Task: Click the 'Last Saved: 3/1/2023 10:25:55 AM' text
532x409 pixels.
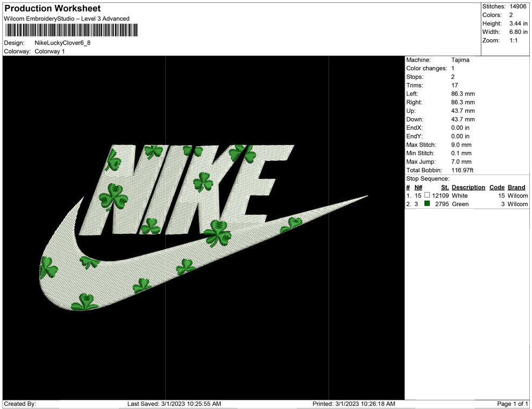Action: [175, 404]
